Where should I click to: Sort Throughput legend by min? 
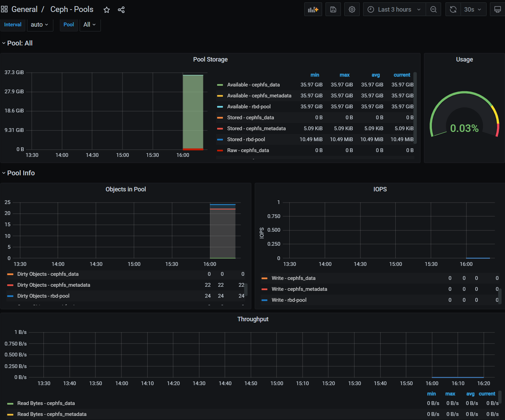point(431,394)
